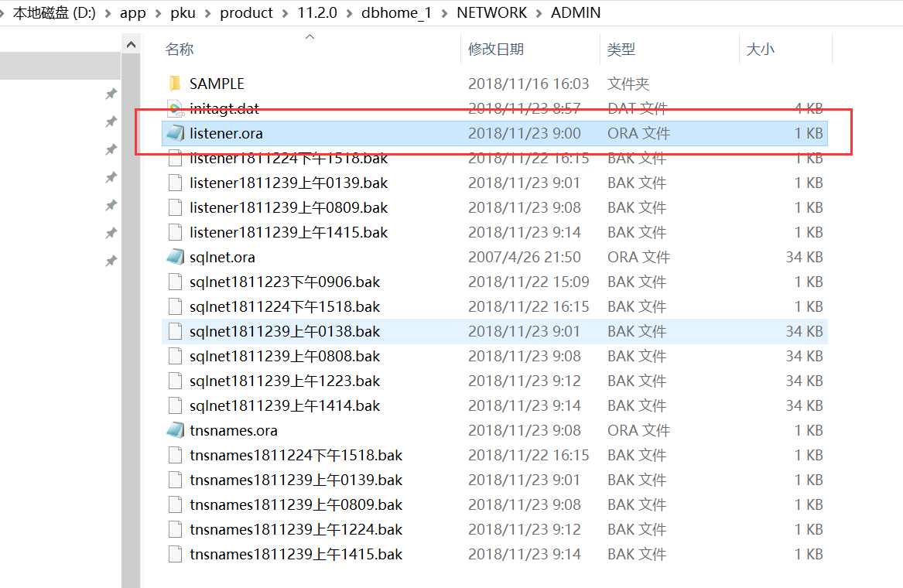Viewport: 903px width, 588px height.
Task: Select file name listener1811239上午0809.bak
Action: [x=289, y=208]
